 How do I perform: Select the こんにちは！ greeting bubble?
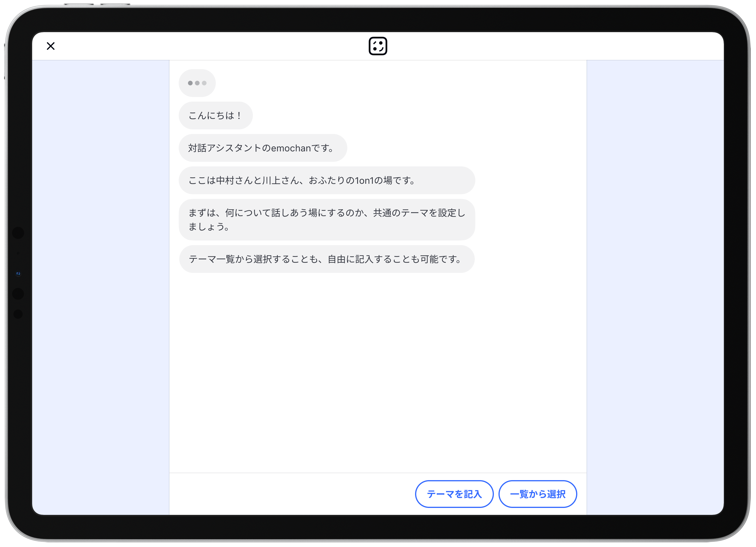(x=215, y=115)
